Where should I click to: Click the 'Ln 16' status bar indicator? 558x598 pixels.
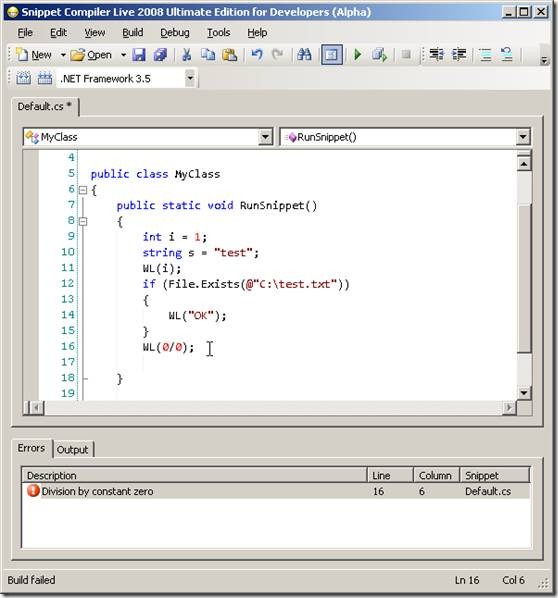(x=467, y=580)
